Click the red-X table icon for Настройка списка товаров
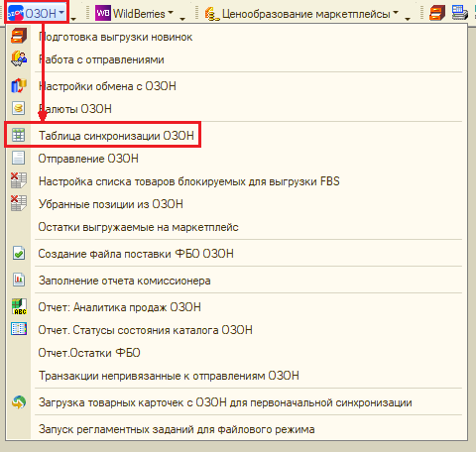This screenshot has width=476, height=452. pyautogui.click(x=19, y=180)
